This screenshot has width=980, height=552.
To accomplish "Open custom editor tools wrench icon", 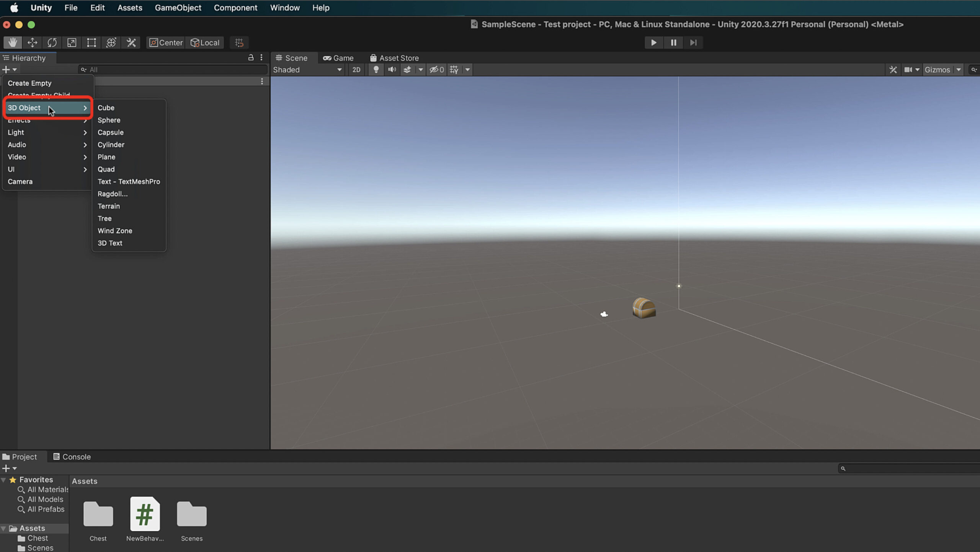I will click(x=131, y=42).
